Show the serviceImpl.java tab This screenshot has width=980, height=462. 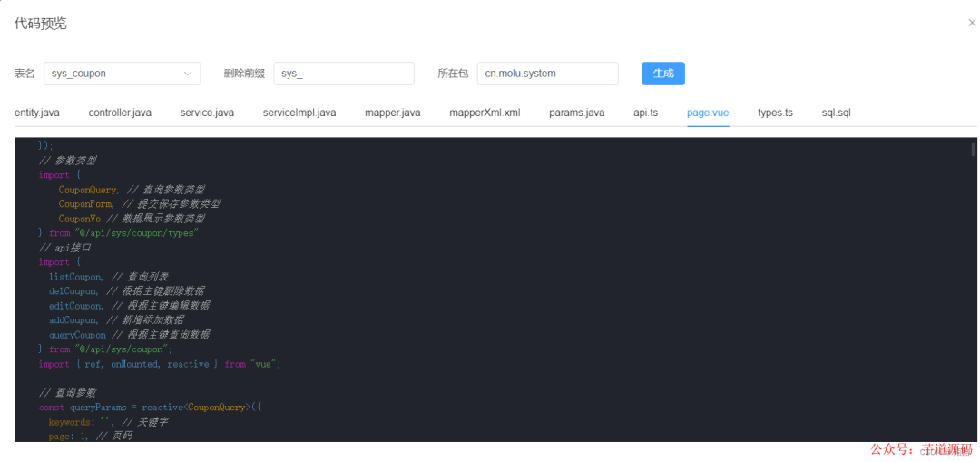point(299,113)
